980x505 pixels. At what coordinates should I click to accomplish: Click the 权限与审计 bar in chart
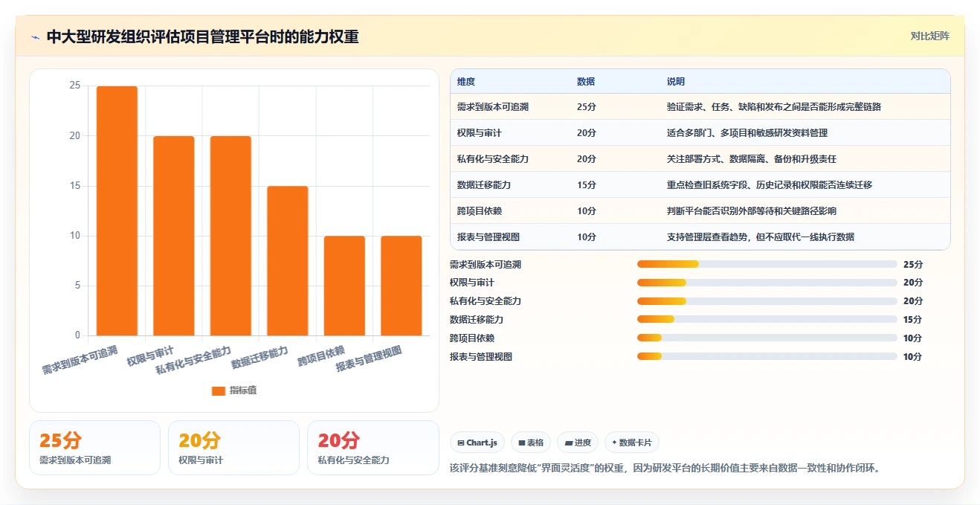pyautogui.click(x=174, y=236)
